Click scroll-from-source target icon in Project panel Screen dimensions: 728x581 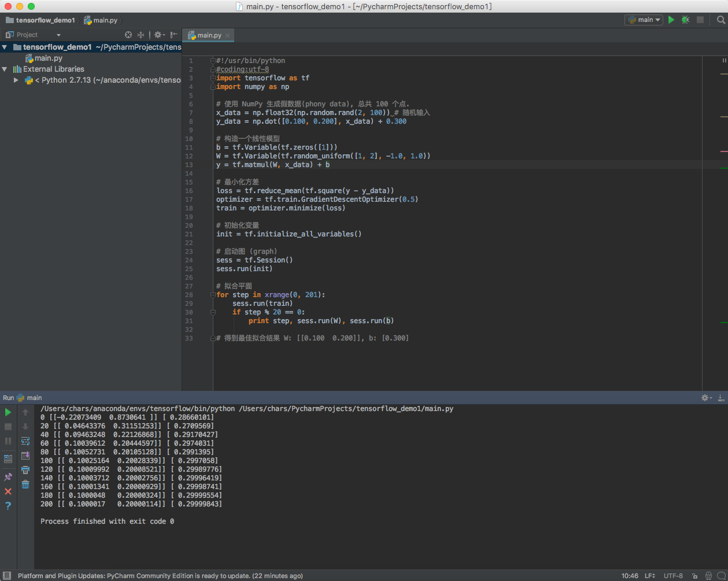128,35
